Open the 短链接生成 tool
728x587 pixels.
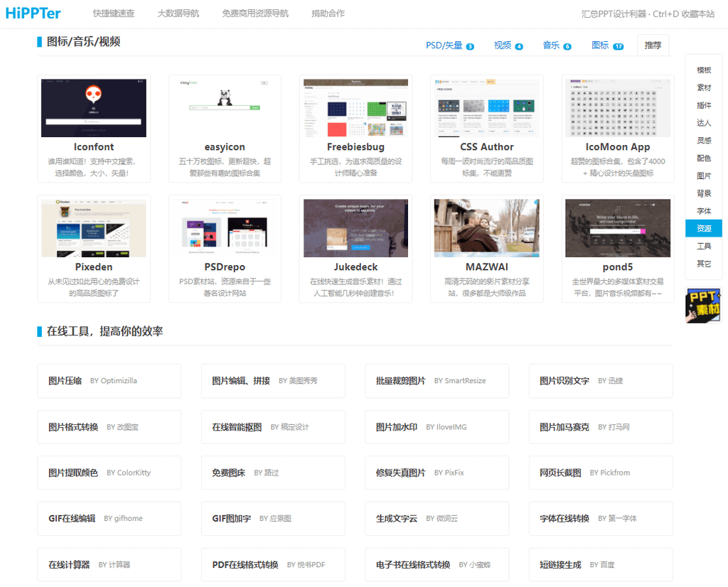click(x=601, y=565)
